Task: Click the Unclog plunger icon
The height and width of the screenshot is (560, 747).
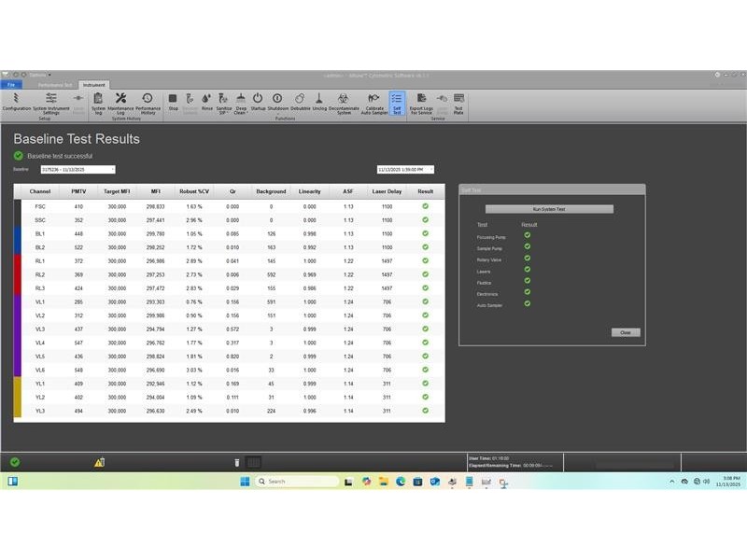Action: [319, 101]
